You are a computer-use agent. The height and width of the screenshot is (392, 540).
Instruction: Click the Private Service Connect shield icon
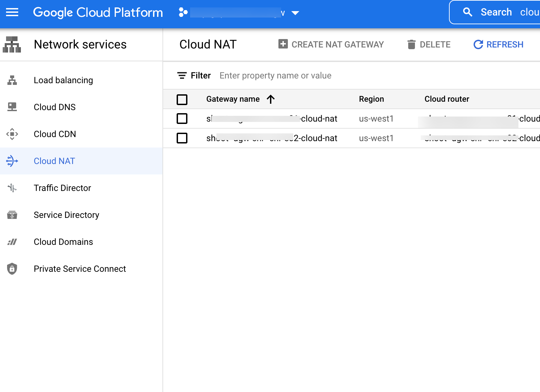coord(12,269)
